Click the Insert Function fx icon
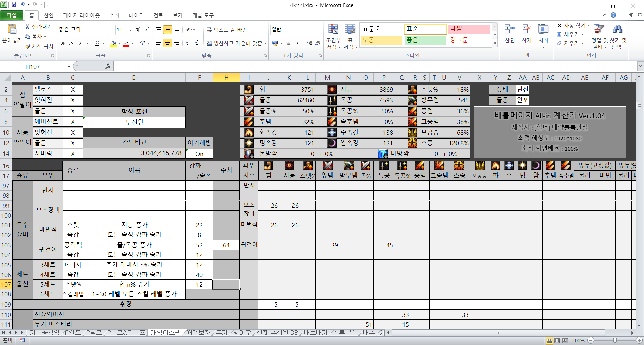Screen dimensions: 644x345 coord(108,66)
